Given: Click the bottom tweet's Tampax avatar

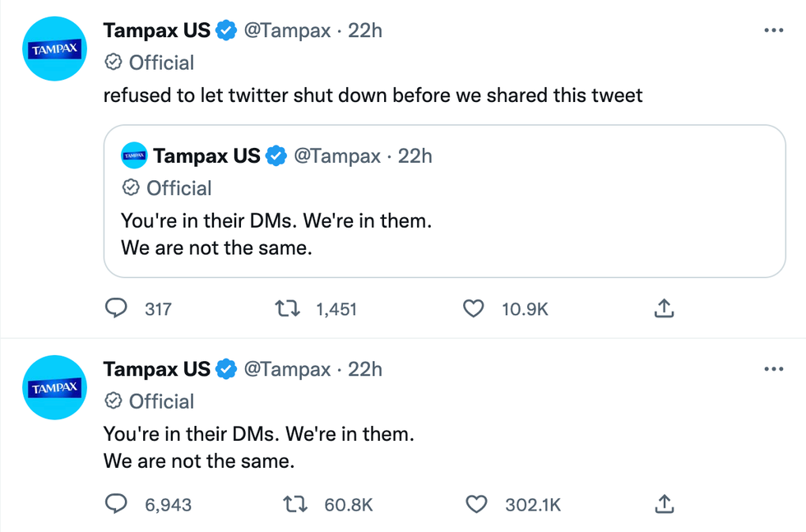Looking at the screenshot, I should [x=54, y=387].
